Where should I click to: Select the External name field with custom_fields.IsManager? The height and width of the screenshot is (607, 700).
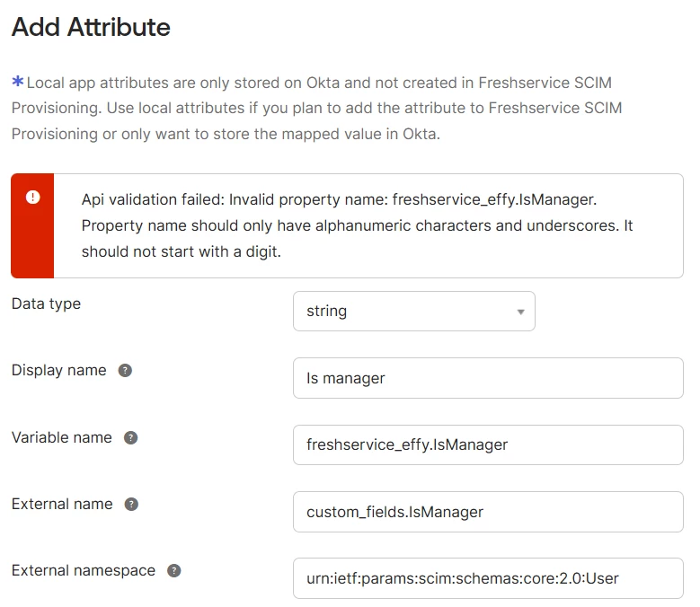[488, 512]
